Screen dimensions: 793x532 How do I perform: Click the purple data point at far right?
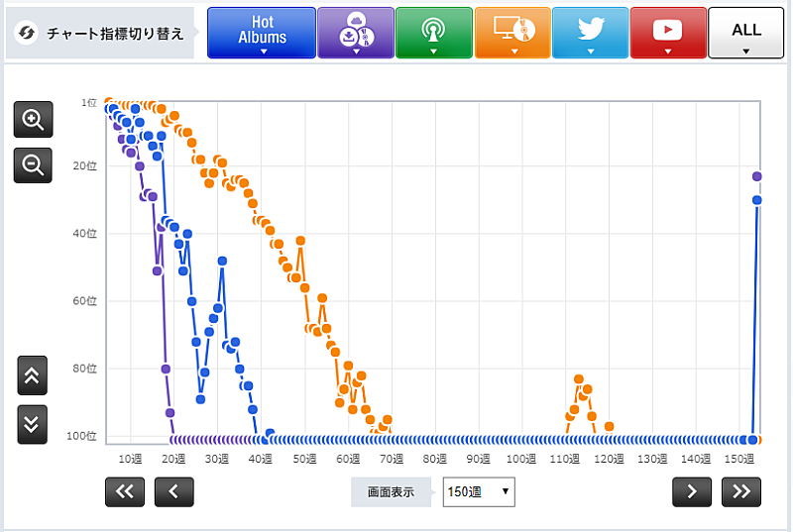coord(757,176)
